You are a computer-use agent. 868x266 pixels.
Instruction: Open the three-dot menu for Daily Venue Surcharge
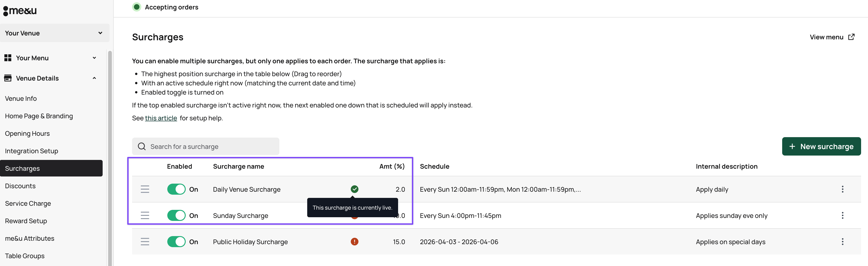842,189
